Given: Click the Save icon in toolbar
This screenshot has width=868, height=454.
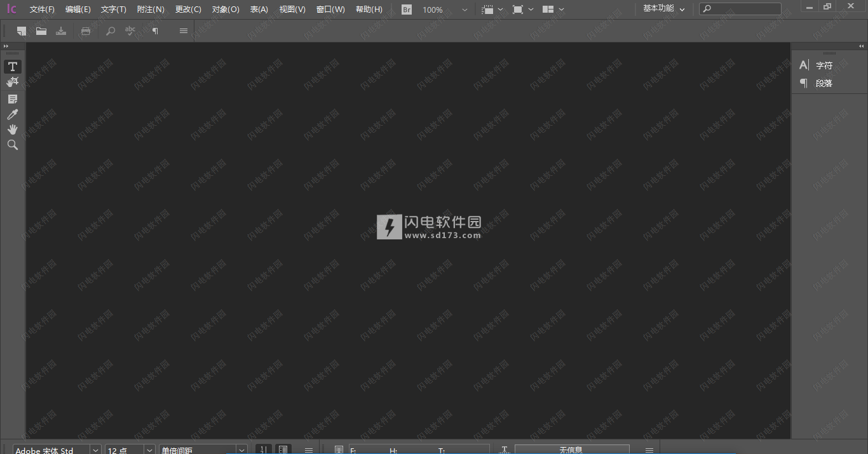Looking at the screenshot, I should coord(61,30).
